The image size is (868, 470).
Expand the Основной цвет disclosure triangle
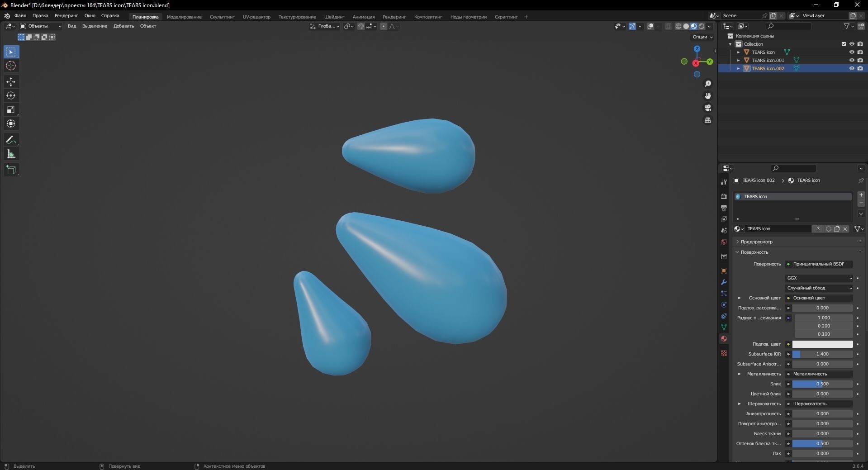pyautogui.click(x=740, y=298)
